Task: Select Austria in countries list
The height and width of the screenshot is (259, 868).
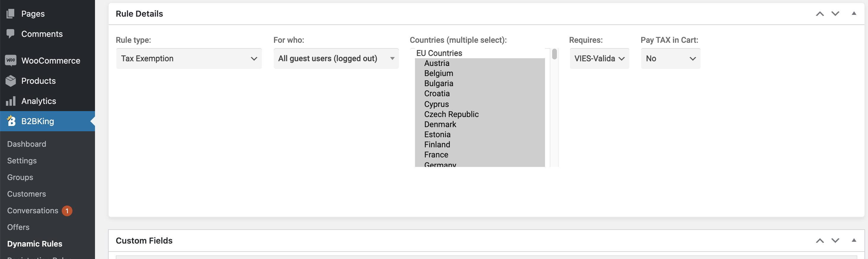Action: click(479, 63)
